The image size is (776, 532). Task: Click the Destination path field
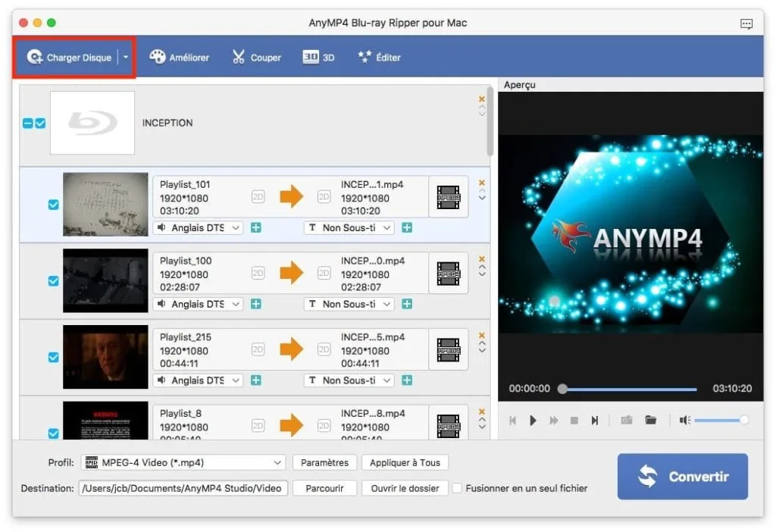183,488
